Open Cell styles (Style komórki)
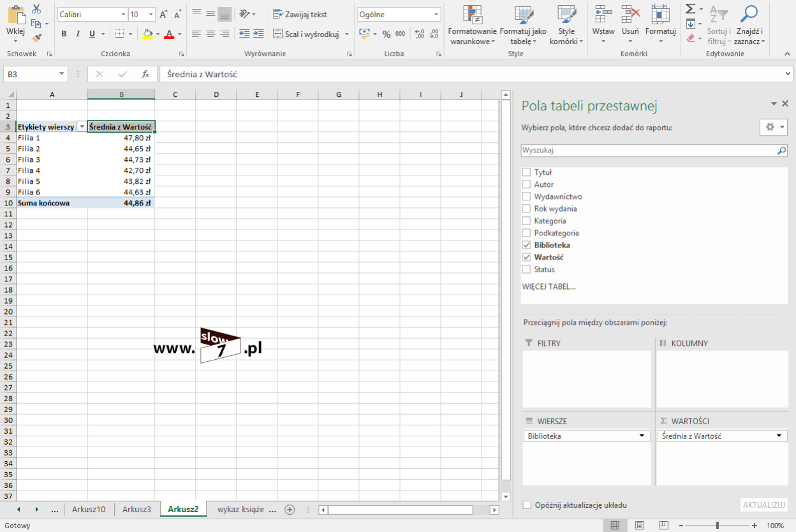 pos(566,26)
